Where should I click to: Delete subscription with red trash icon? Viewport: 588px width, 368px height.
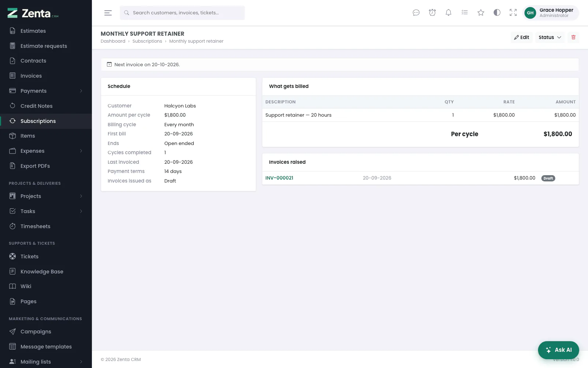point(573,37)
